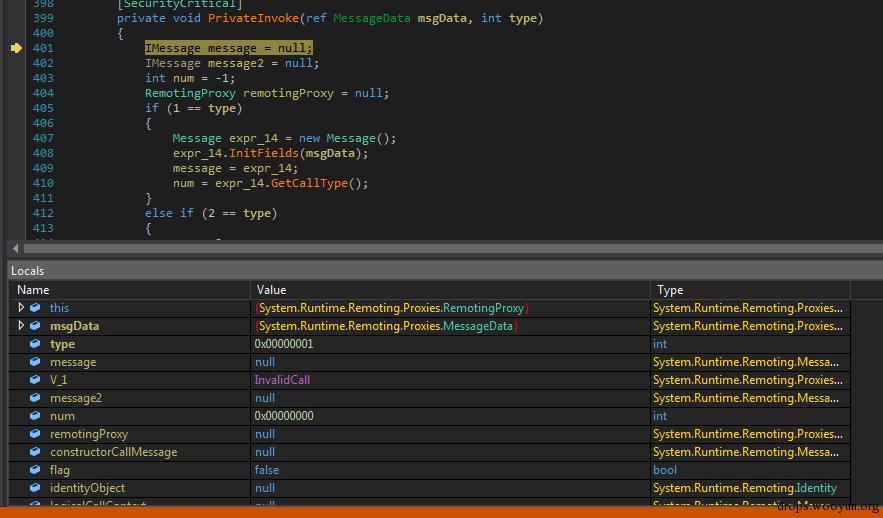Click the variable icon beside 'identityObject'

35,488
